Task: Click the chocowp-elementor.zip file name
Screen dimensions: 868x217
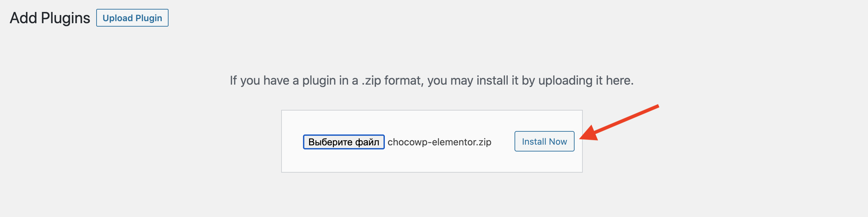Action: coord(439,142)
